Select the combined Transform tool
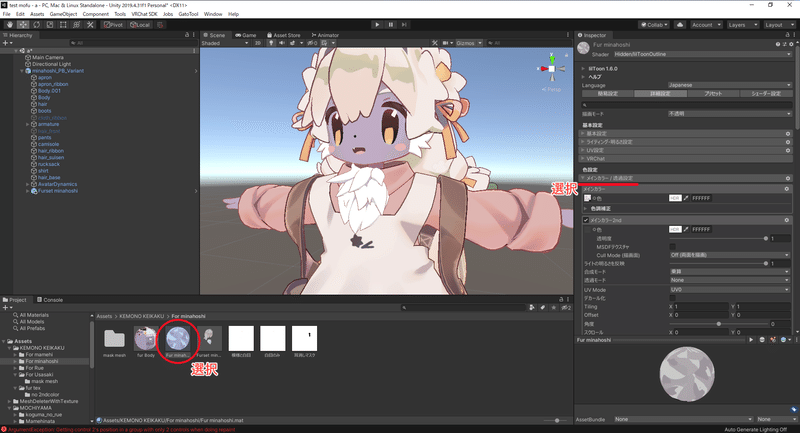 click(76, 24)
